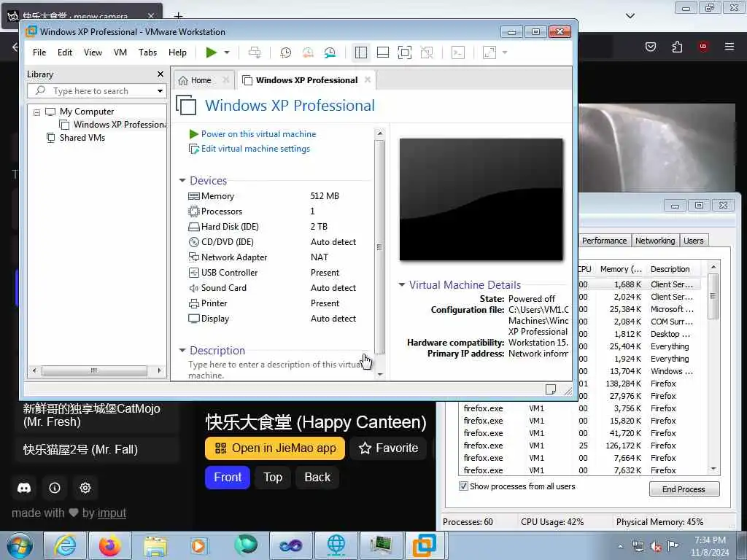The width and height of the screenshot is (747, 560).
Task: Toggle the thumbnail bar view icon
Action: tap(383, 52)
